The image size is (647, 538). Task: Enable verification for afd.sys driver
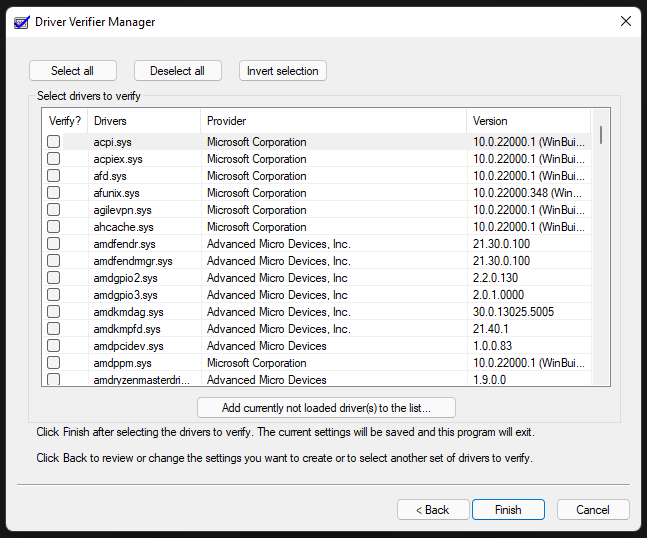[x=54, y=176]
